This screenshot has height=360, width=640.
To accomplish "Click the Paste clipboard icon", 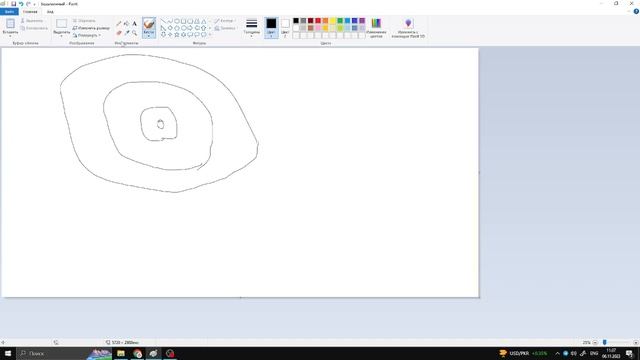I will coord(10,24).
